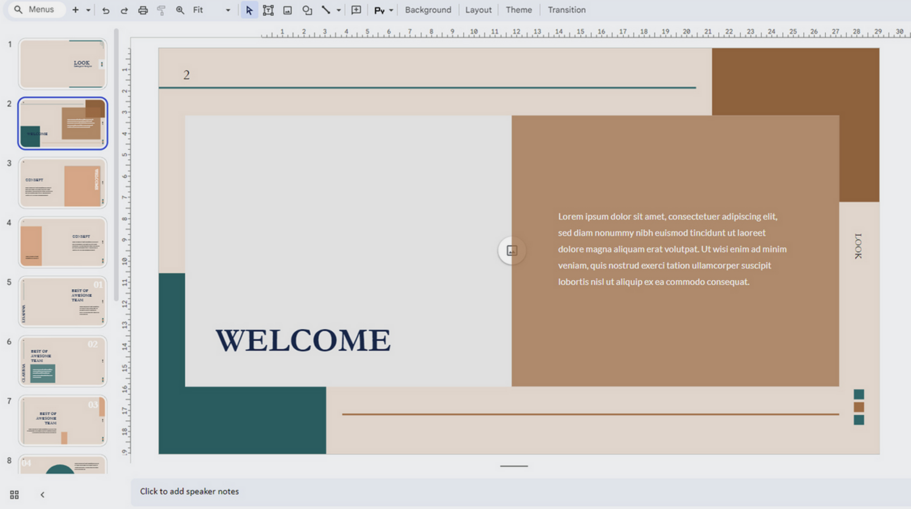Click the filmstrip vertical scrollbar

(116, 165)
